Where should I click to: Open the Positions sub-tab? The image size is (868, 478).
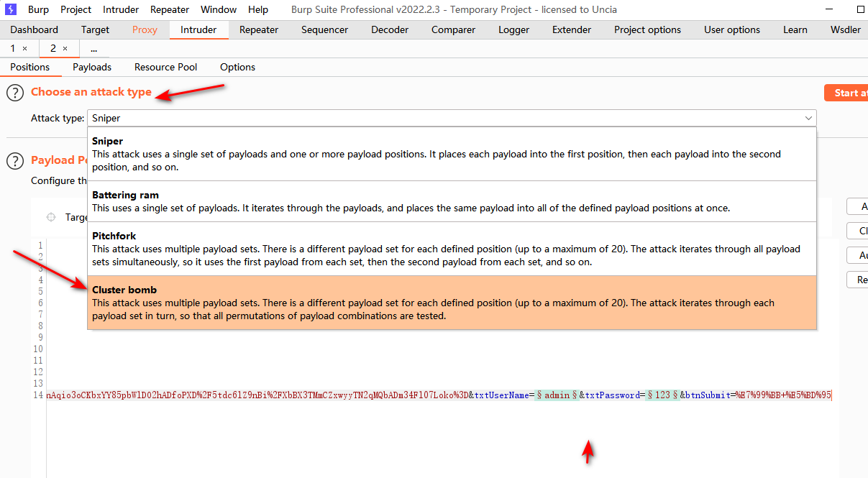point(30,67)
